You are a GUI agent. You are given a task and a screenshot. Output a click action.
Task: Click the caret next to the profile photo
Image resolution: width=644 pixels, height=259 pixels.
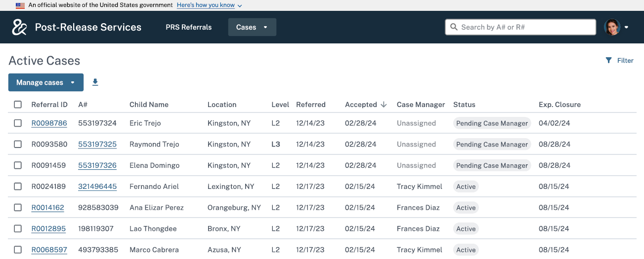[626, 27]
